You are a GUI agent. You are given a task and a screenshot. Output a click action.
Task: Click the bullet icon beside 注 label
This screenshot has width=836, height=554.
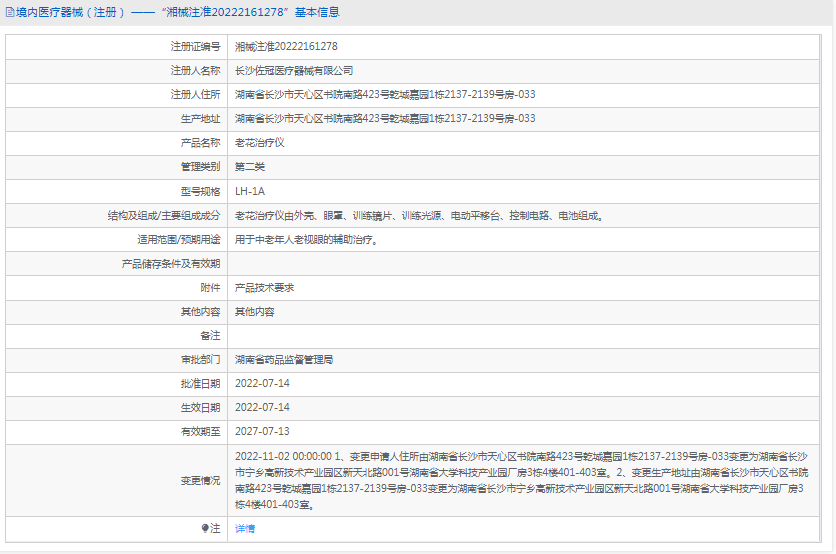[205, 528]
